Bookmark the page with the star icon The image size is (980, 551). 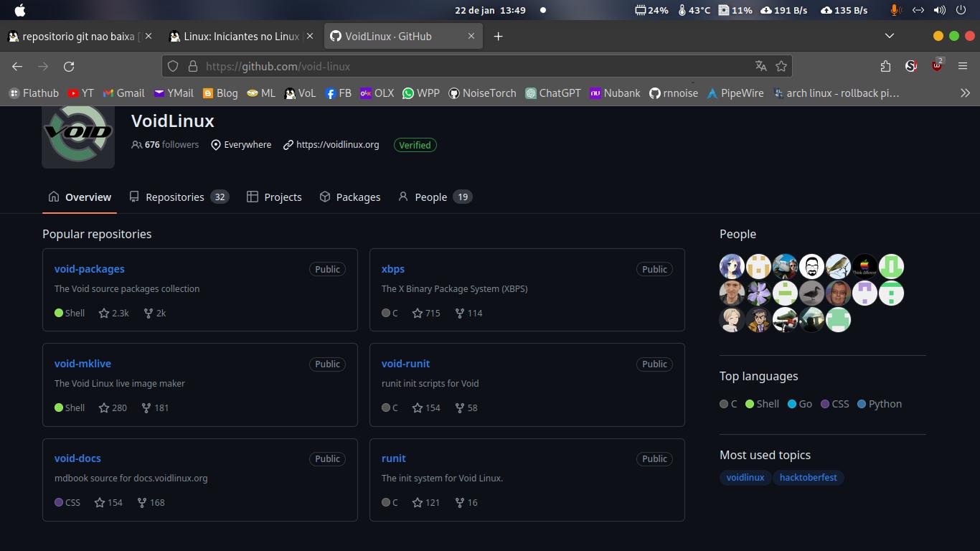(x=781, y=66)
